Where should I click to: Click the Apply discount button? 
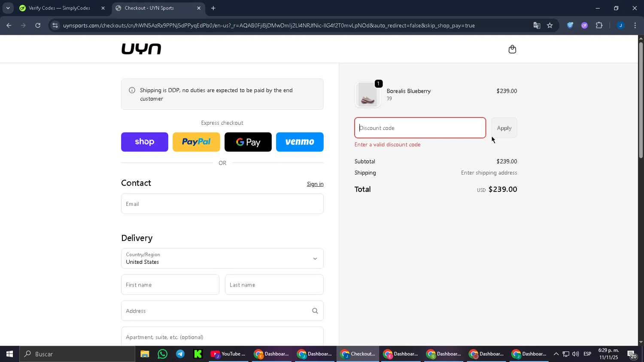point(504,128)
